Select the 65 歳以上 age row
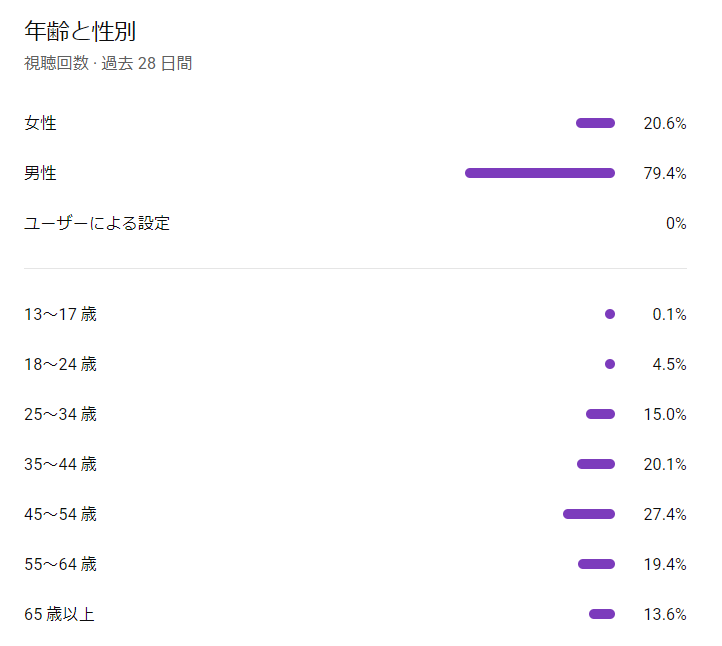This screenshot has height=646, width=722. click(60, 614)
